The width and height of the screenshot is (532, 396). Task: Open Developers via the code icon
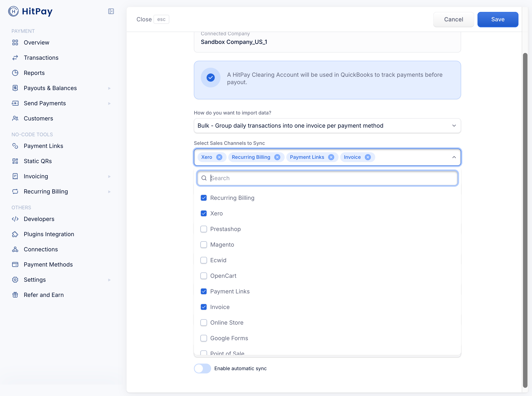click(x=15, y=219)
